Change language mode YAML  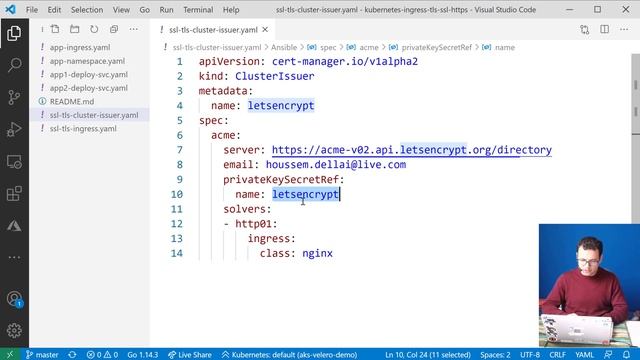point(584,355)
